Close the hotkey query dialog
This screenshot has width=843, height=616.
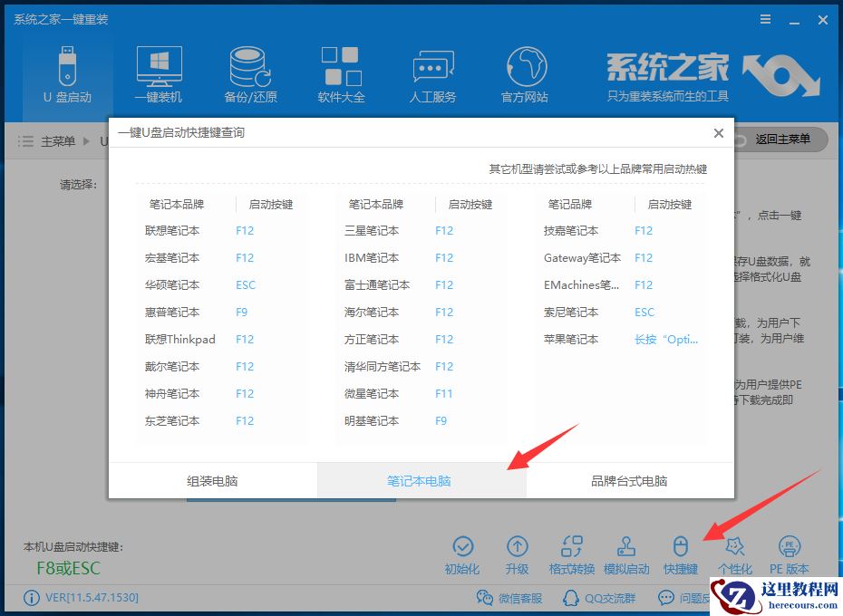(x=719, y=132)
